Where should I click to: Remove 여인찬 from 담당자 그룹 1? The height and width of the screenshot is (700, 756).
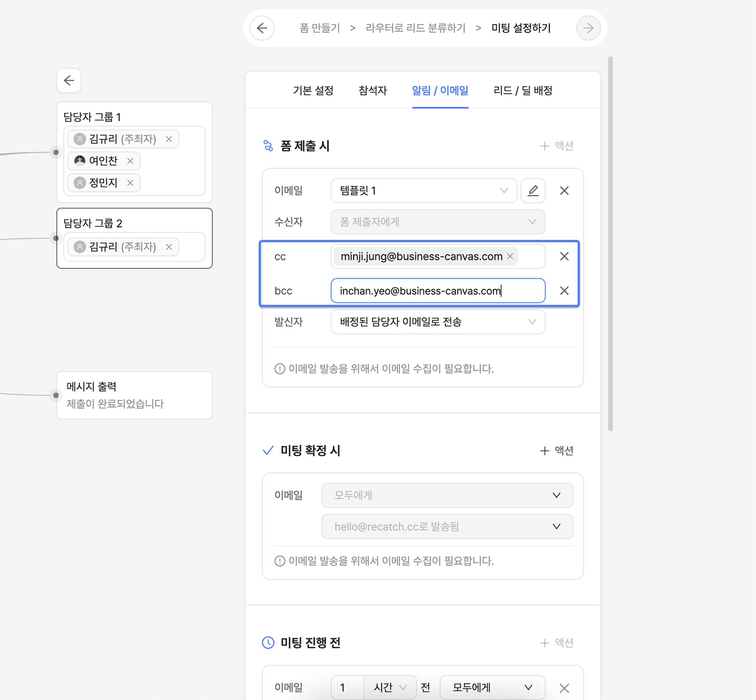click(x=130, y=161)
